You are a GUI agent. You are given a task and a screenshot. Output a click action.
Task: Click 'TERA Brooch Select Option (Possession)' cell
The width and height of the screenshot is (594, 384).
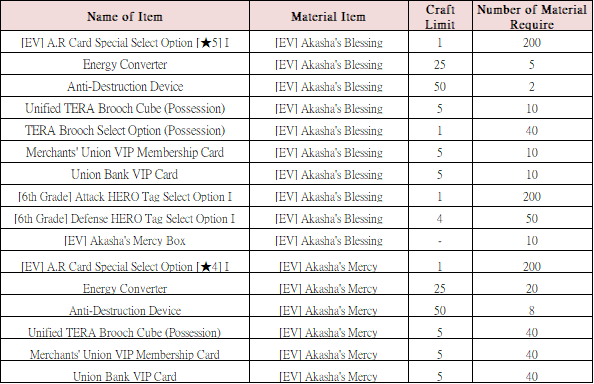coord(125,130)
